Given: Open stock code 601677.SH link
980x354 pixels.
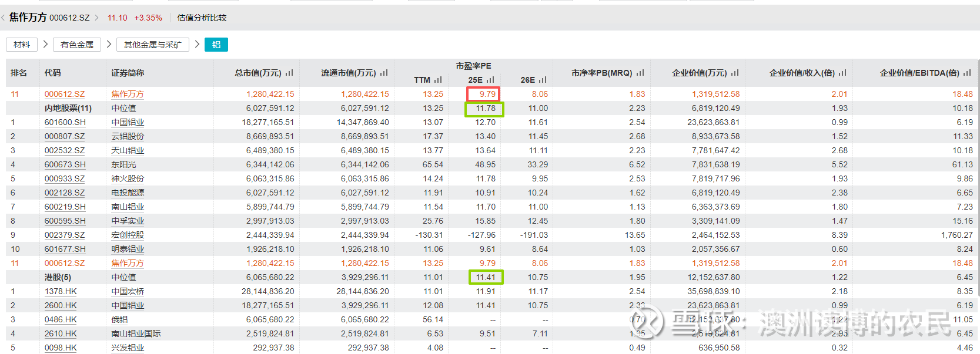Looking at the screenshot, I should pyautogui.click(x=65, y=249).
